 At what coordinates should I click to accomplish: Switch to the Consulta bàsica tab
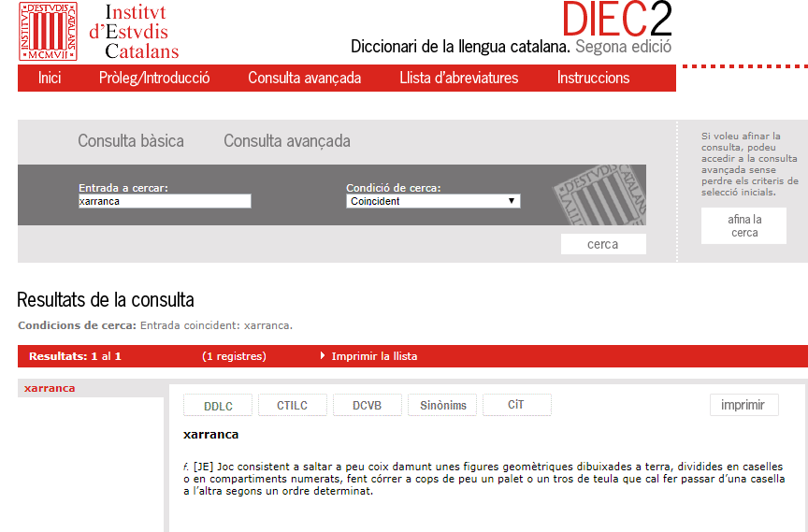tap(131, 141)
